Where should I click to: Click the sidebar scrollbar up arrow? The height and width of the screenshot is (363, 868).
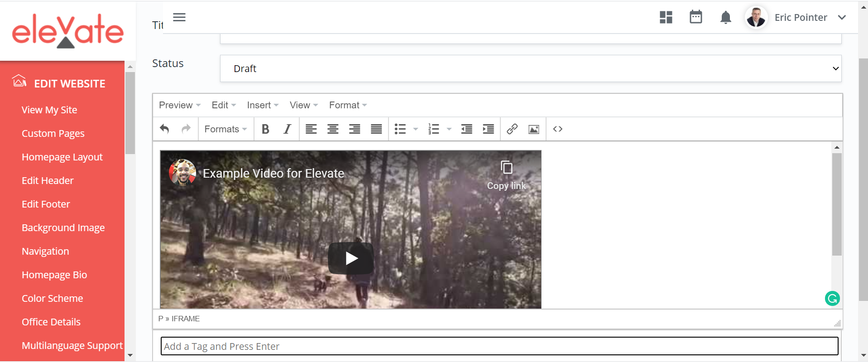tap(130, 67)
